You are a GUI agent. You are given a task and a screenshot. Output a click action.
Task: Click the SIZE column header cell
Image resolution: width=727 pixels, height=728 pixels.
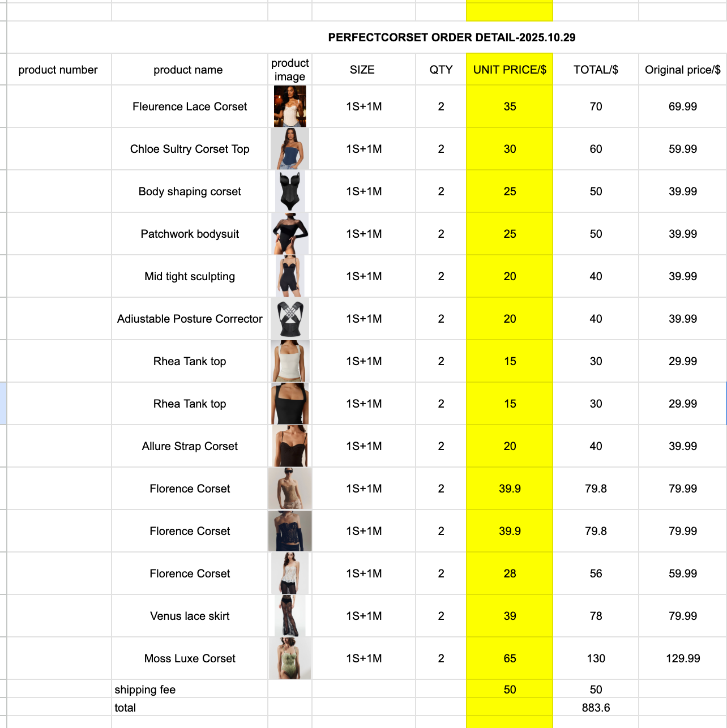[x=362, y=70]
